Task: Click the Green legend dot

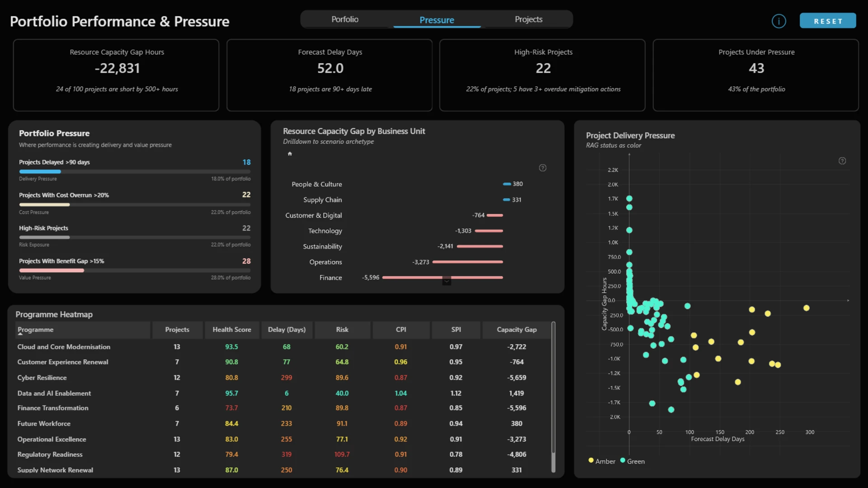Action: point(623,460)
